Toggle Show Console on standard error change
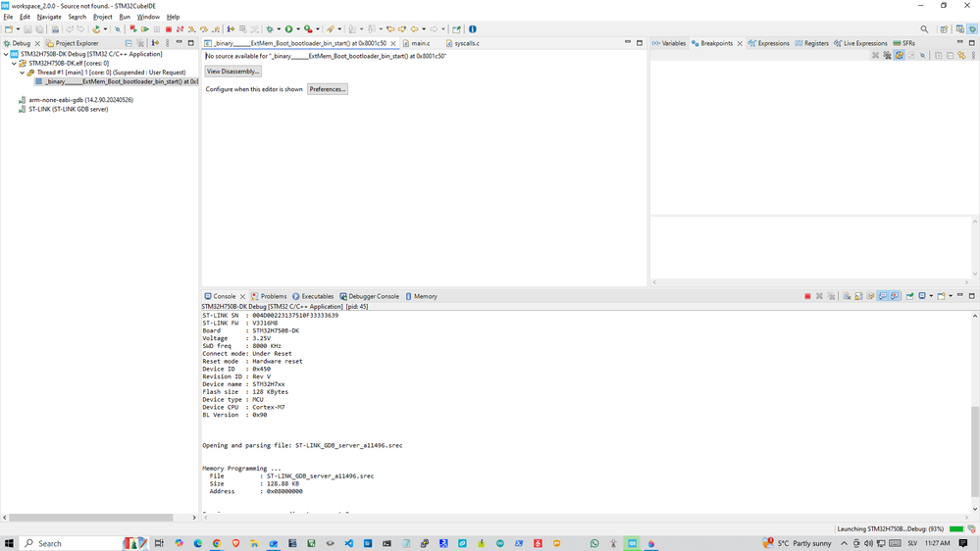Image resolution: width=980 pixels, height=551 pixels. [x=895, y=296]
